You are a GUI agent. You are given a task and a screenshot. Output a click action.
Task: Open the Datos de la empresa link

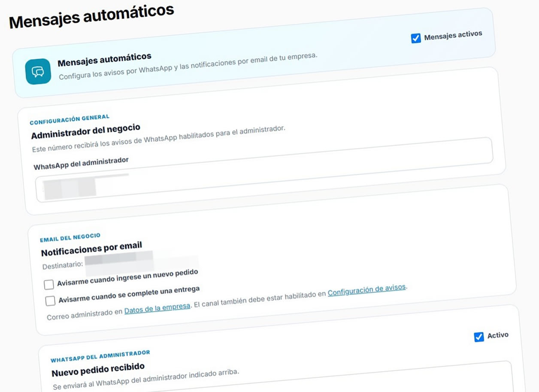157,308
